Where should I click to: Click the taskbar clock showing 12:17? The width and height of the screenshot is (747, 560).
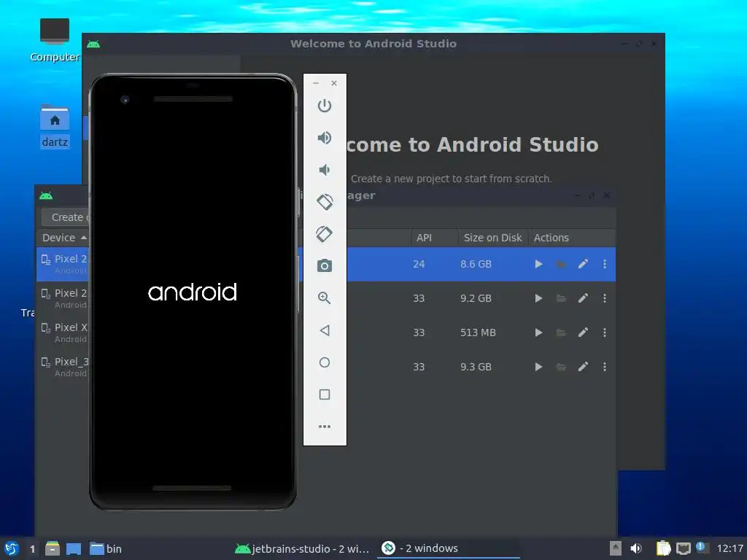729,548
